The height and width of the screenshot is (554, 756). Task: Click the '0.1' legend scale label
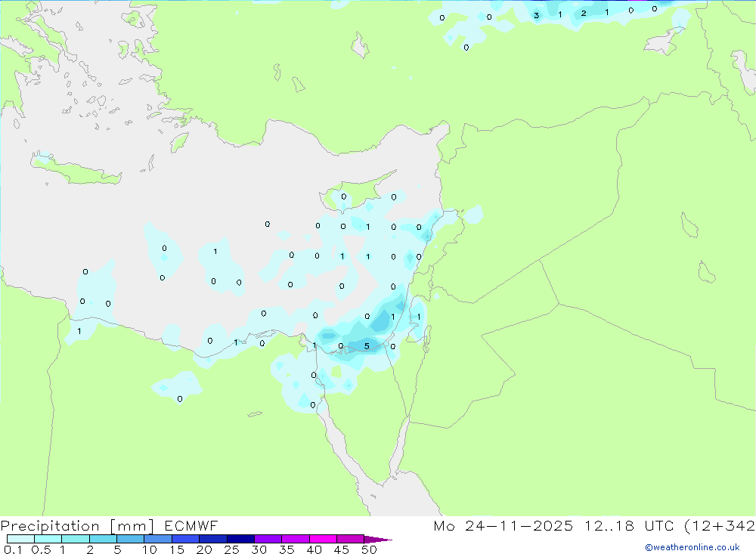pyautogui.click(x=13, y=549)
